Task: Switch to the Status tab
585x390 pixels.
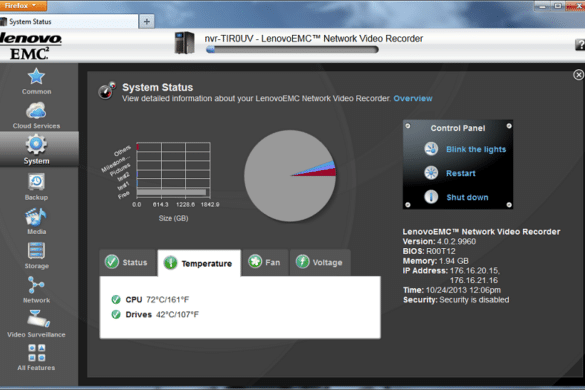Action: 127,262
